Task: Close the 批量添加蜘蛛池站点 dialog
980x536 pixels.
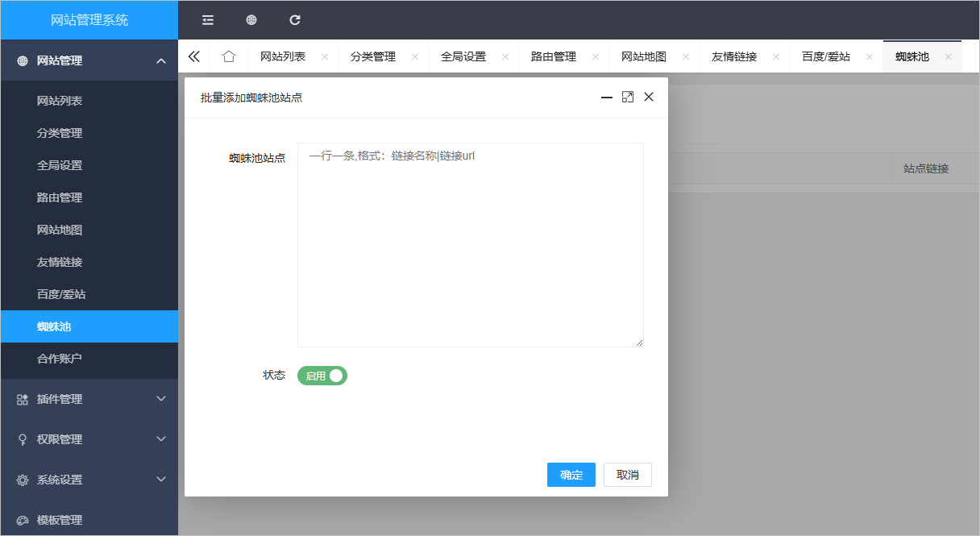Action: 649,97
